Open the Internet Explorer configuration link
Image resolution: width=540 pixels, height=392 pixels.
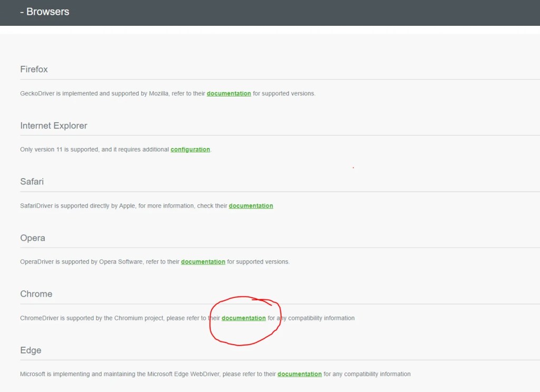click(190, 149)
